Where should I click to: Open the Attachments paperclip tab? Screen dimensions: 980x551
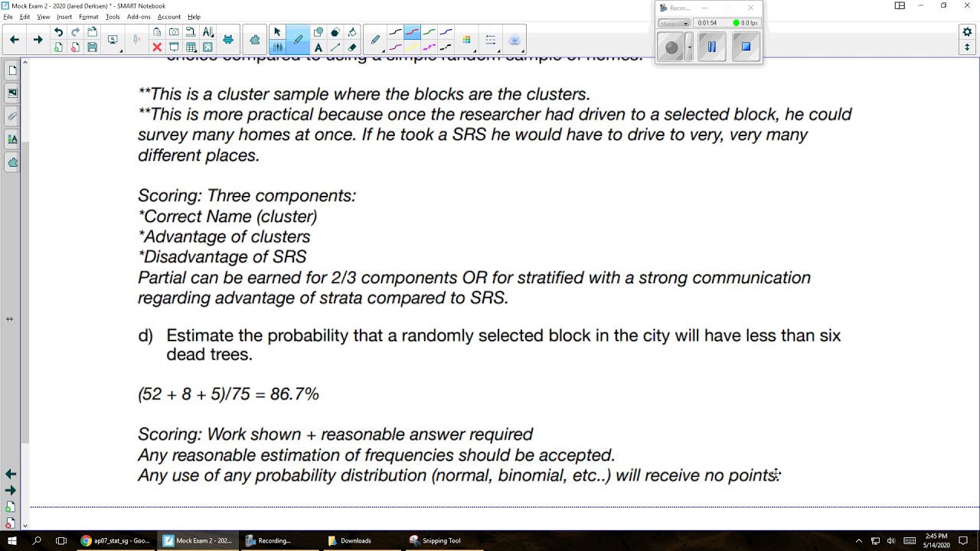12,116
